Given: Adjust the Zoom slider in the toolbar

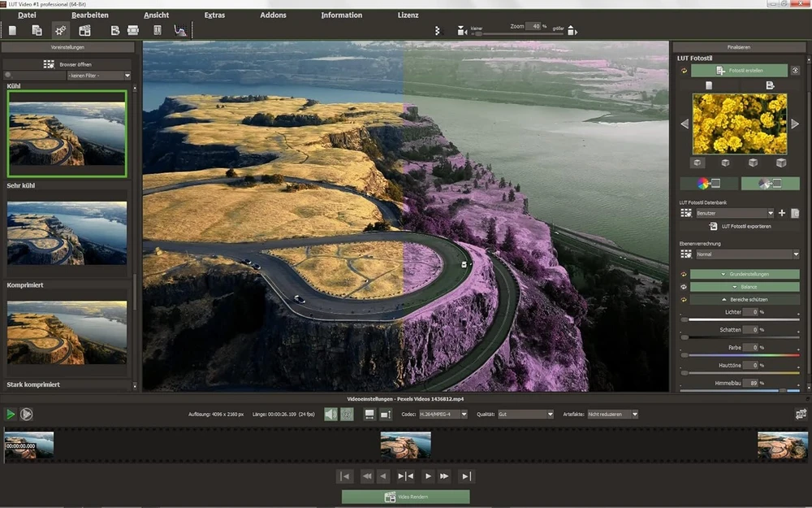Looking at the screenshot, I should click(516, 34).
